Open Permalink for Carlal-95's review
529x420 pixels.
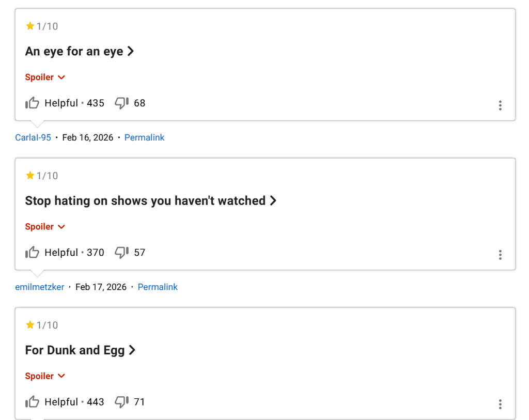point(145,137)
